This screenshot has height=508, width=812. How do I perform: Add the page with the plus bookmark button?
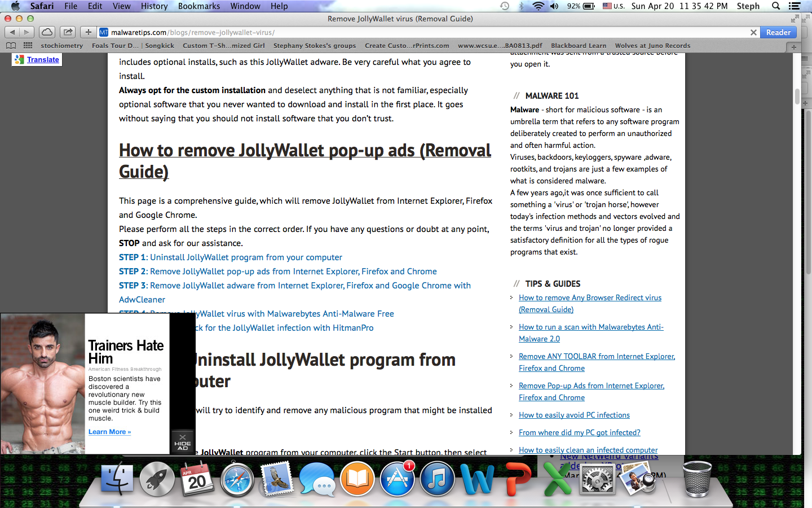click(88, 32)
